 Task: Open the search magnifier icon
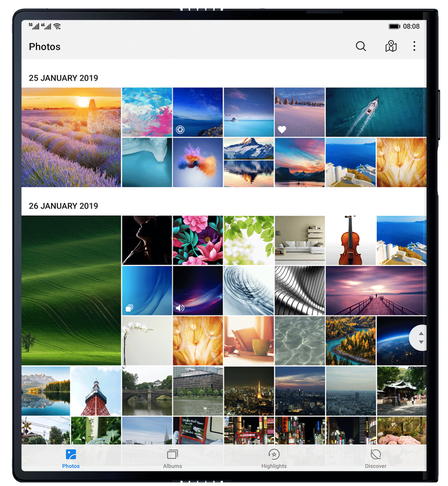tap(361, 46)
